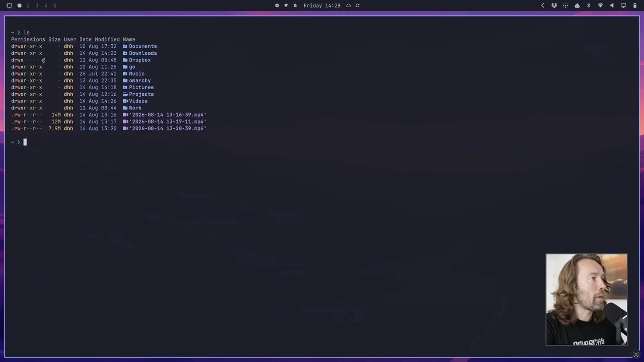Click the Size column header
The image size is (644, 362).
(54, 39)
